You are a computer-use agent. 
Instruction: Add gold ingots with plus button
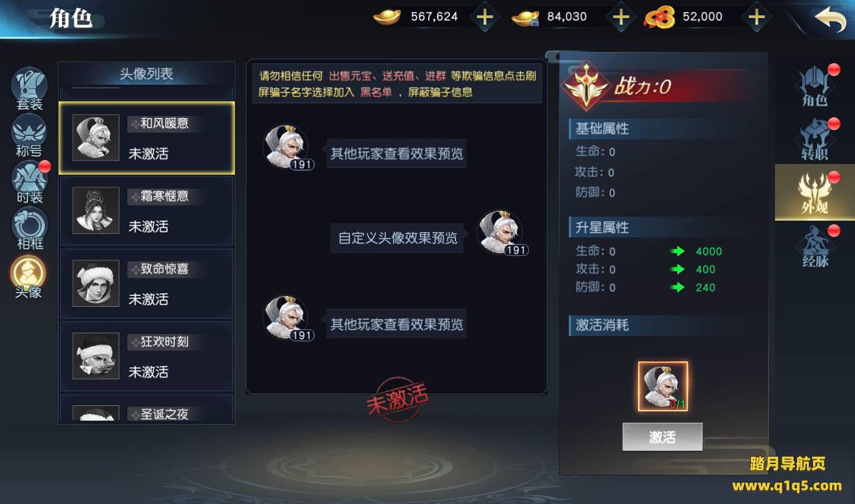click(485, 17)
